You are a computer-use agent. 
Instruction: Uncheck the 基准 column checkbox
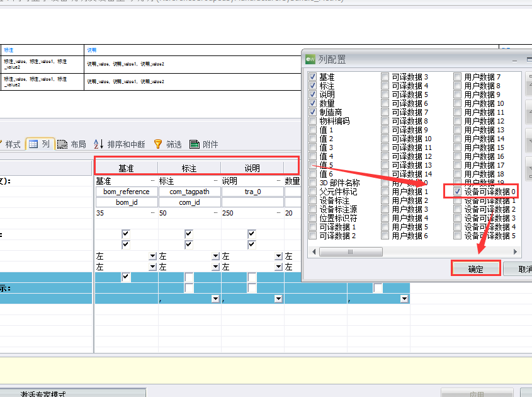tap(312, 77)
